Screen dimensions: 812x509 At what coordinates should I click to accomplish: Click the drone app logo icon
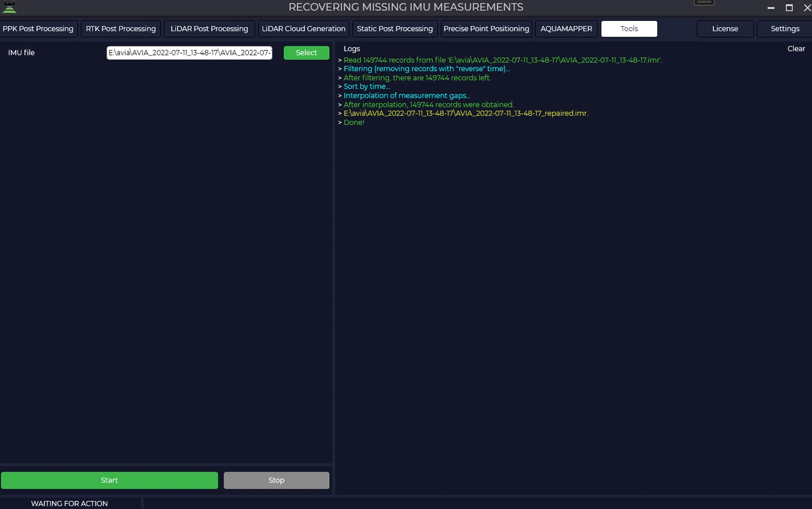tap(10, 7)
